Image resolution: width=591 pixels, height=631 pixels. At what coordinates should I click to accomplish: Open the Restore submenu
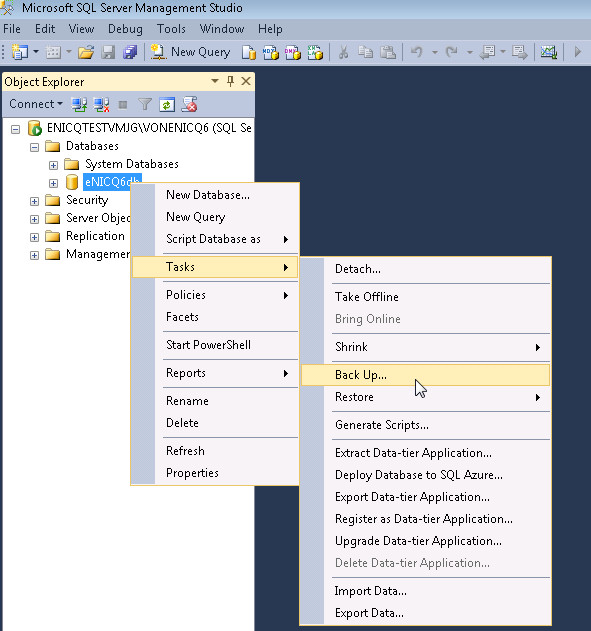(426, 397)
